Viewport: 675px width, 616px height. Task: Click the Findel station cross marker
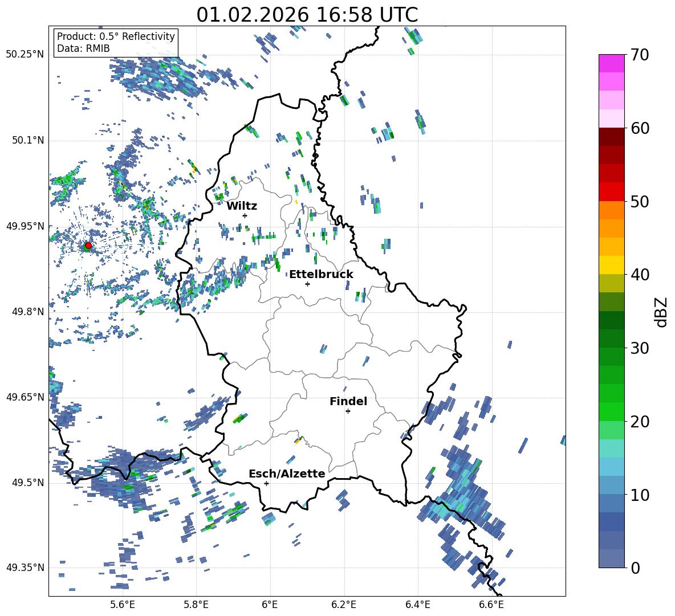pyautogui.click(x=348, y=411)
